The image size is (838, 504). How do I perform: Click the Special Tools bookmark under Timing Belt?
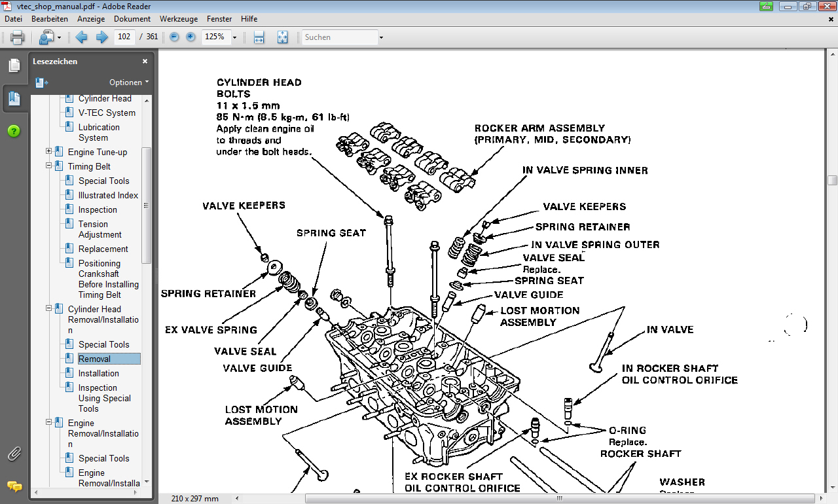[x=103, y=181]
